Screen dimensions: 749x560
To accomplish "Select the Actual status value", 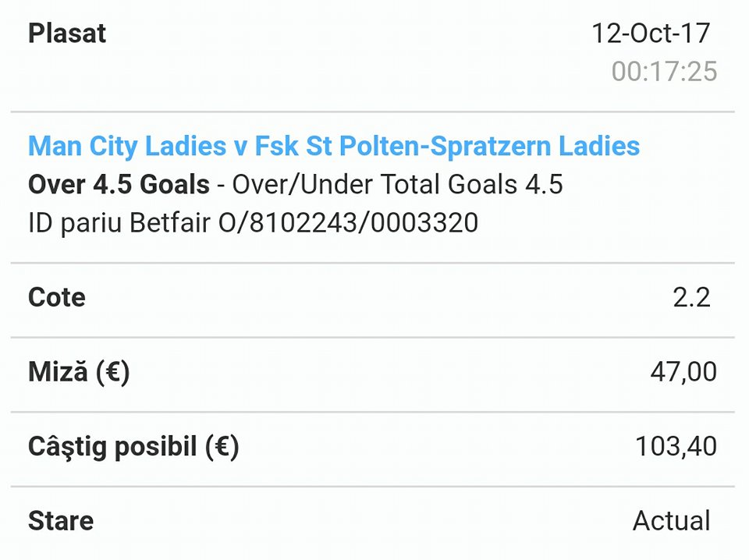I will tap(672, 521).
